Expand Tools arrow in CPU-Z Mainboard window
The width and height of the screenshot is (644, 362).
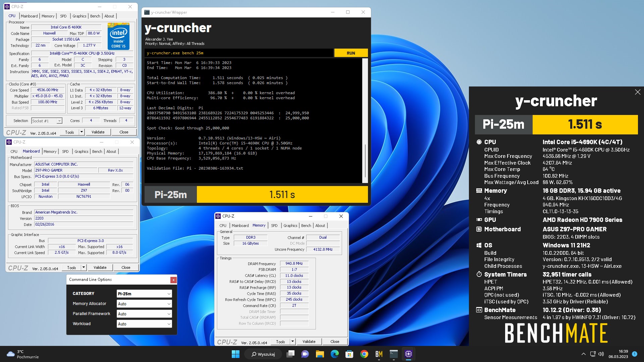84,267
